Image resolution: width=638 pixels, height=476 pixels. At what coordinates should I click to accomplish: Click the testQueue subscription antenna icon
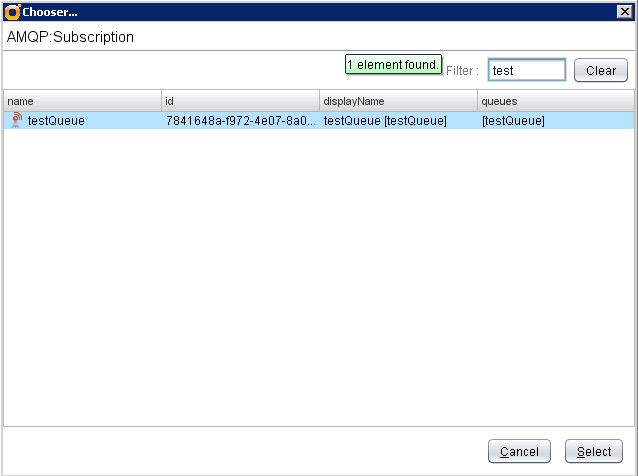point(16,121)
